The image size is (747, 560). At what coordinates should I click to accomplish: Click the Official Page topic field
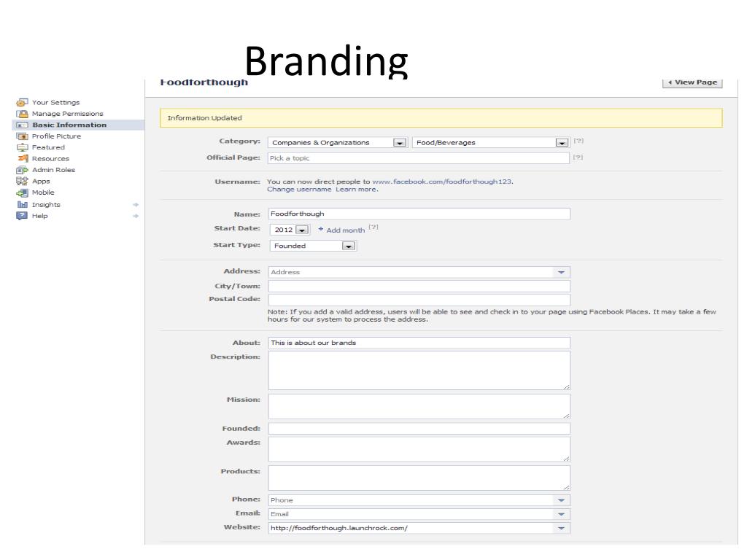tap(419, 158)
